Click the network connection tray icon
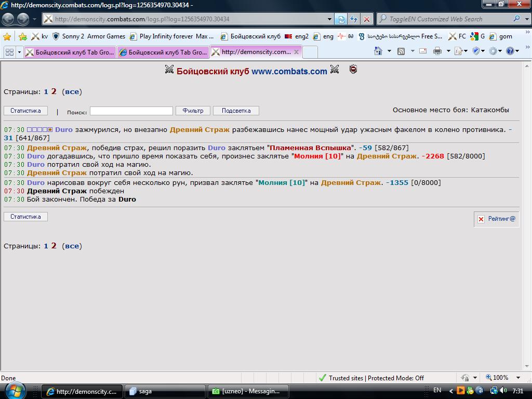 coord(494,391)
